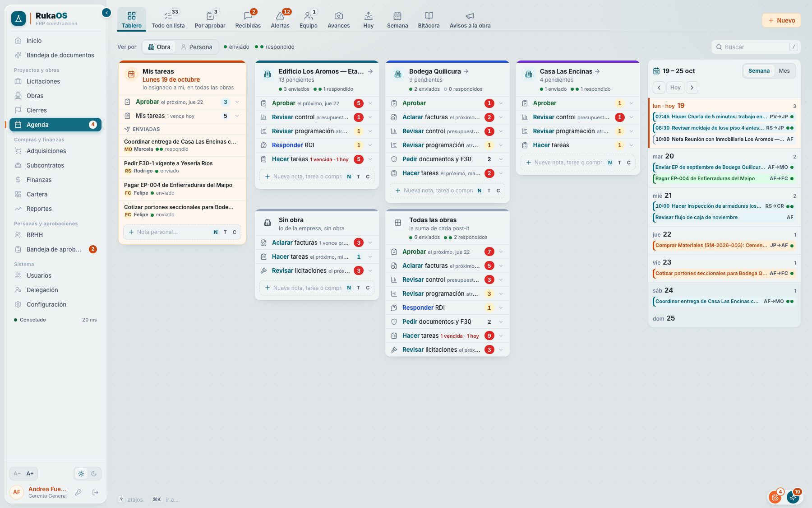812x508 pixels.
Task: Click the logout icon in sidebar footer
Action: click(x=95, y=492)
